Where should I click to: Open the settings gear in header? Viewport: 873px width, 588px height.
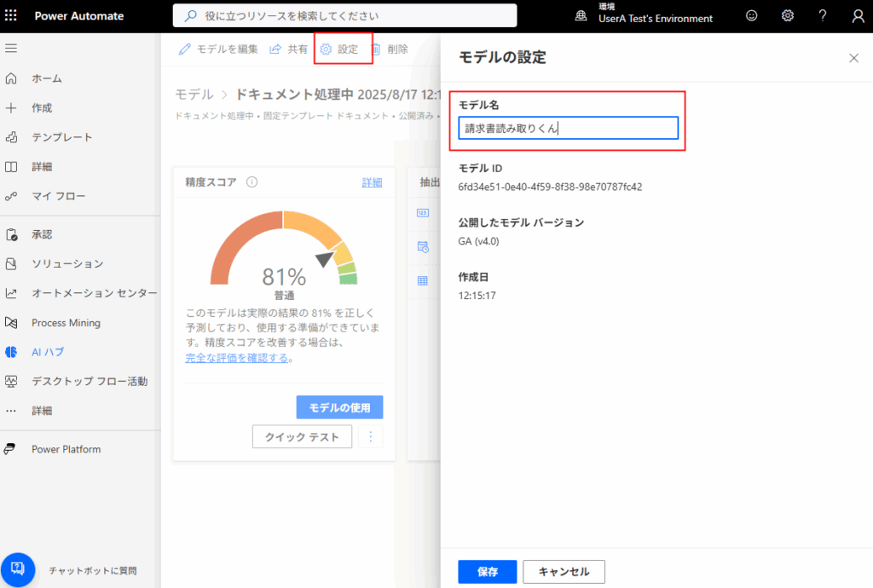coord(787,15)
